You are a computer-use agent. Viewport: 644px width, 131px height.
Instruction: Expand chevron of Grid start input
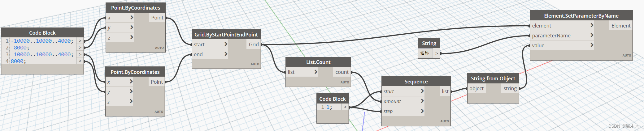(x=226, y=44)
